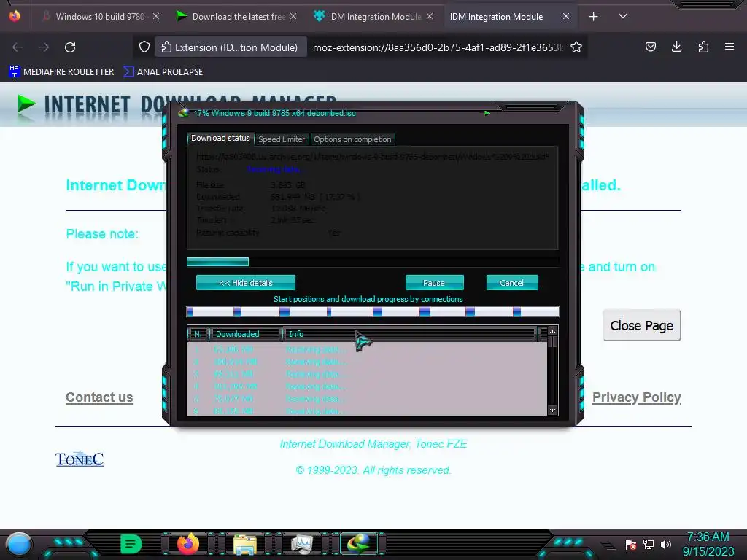Image resolution: width=747 pixels, height=560 pixels.
Task: Click the Firefox taskbar icon
Action: tap(188, 544)
